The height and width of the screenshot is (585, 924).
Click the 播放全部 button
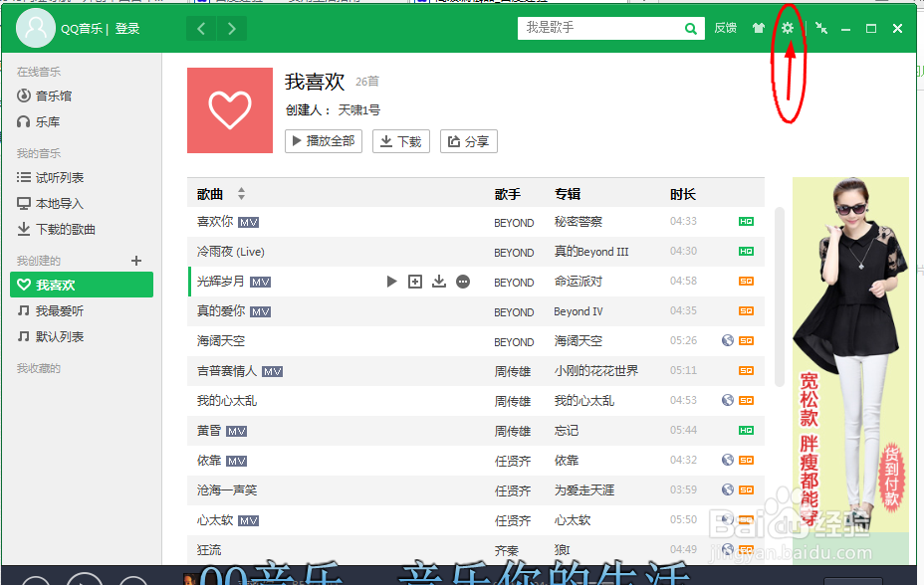pyautogui.click(x=325, y=140)
